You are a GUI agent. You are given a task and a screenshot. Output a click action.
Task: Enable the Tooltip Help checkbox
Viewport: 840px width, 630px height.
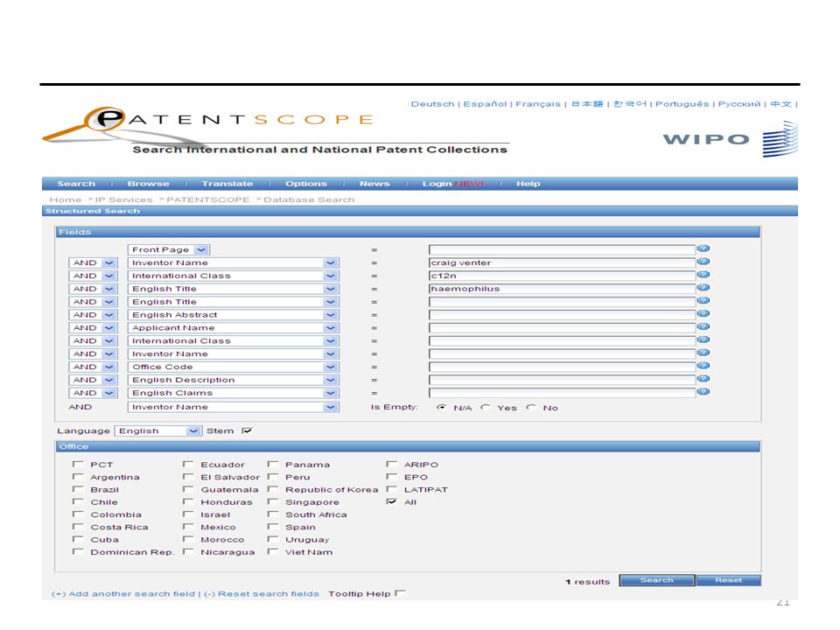(x=400, y=593)
